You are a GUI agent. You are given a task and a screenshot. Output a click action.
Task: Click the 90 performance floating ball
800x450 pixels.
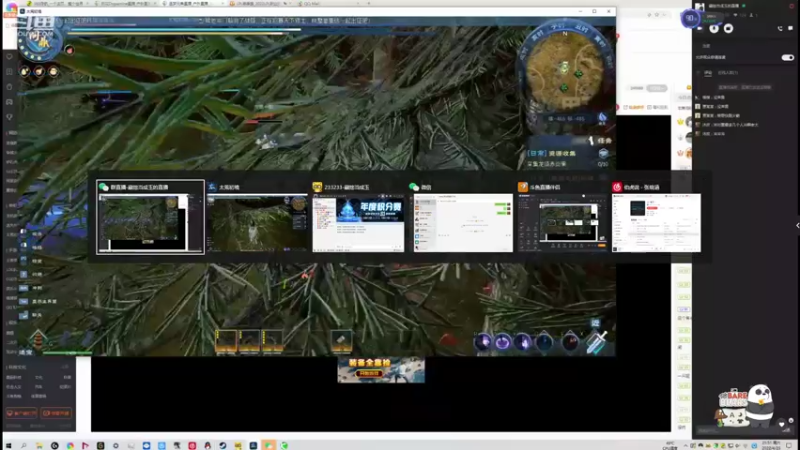tap(690, 18)
